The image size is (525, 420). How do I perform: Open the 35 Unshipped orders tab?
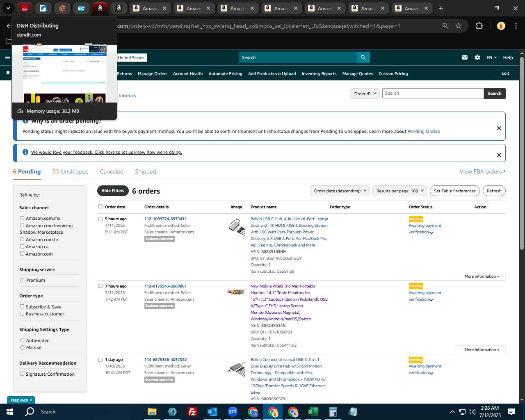coord(71,171)
